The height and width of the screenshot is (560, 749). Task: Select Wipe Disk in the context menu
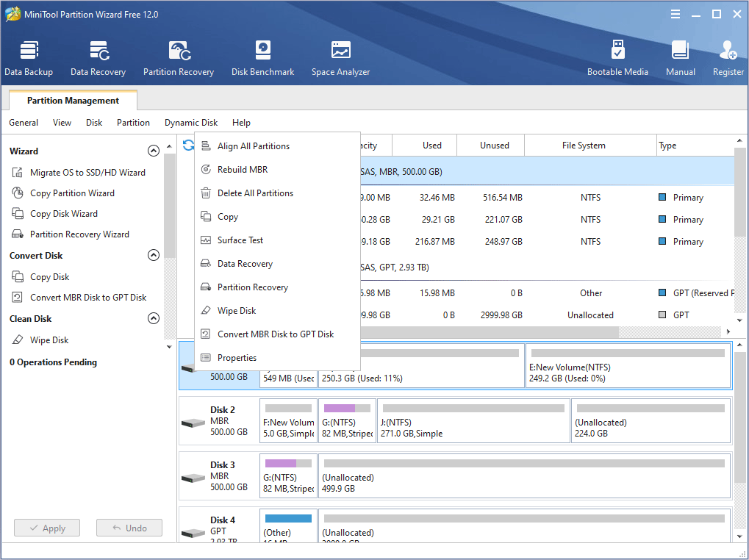[278, 310]
